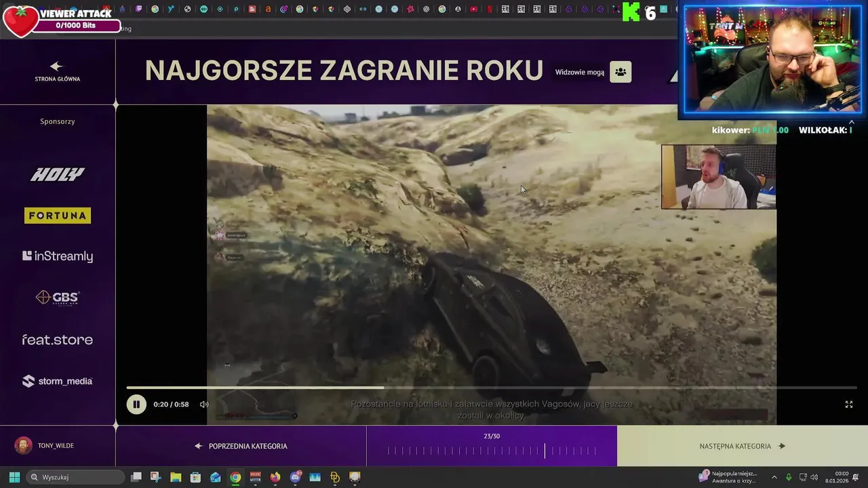Open the inStreamly sponsor logo

[x=58, y=256]
